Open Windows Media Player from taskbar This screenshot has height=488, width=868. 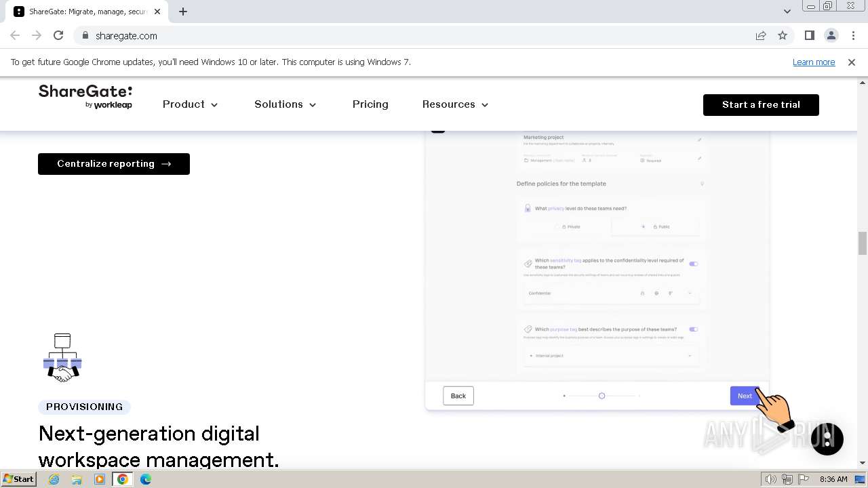pos(100,479)
